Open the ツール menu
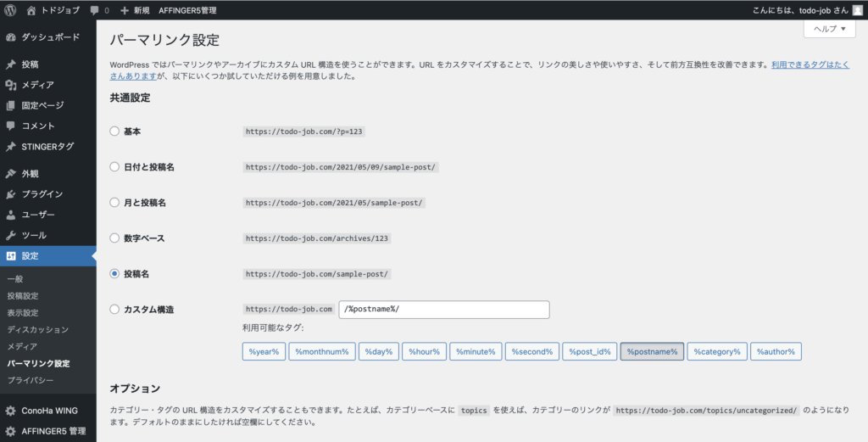Image resolution: width=868 pixels, height=442 pixels. [48, 235]
